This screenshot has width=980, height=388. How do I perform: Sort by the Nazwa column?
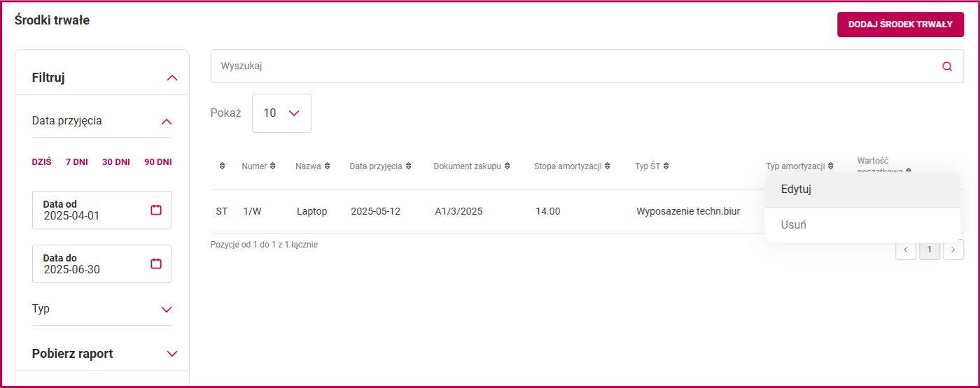pyautogui.click(x=312, y=166)
